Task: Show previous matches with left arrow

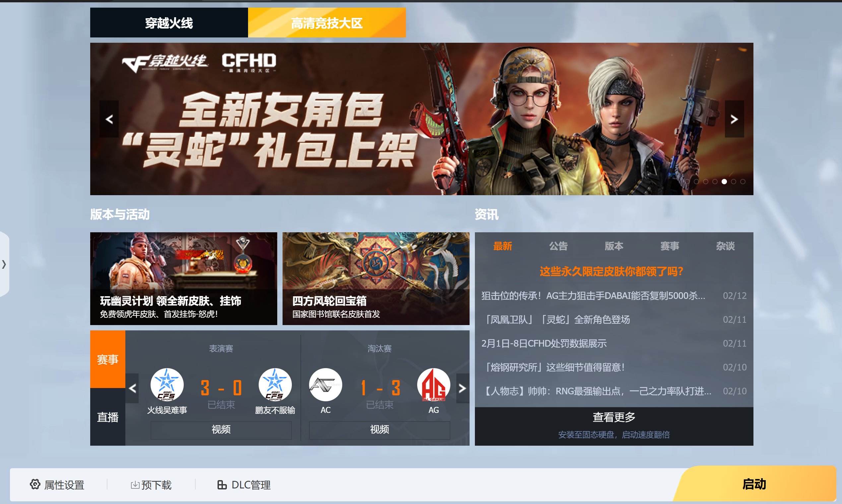Action: (x=132, y=388)
